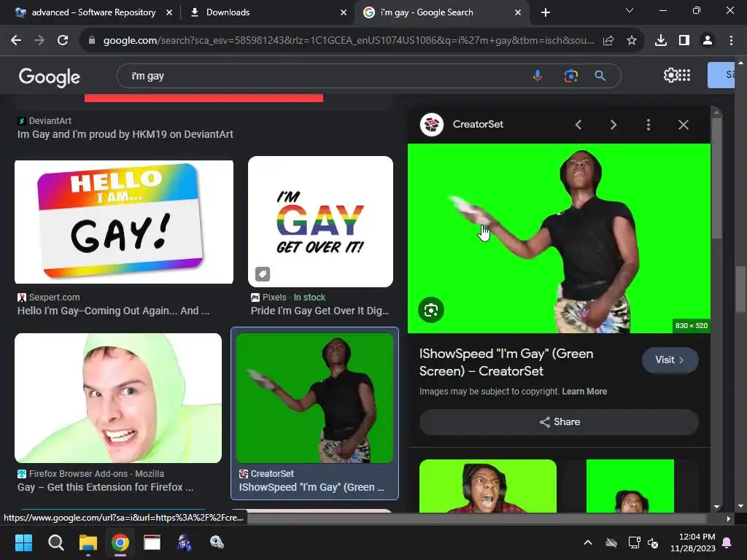Screen dimensions: 747x560
Task: Open Google quick settings gear
Action: click(670, 75)
